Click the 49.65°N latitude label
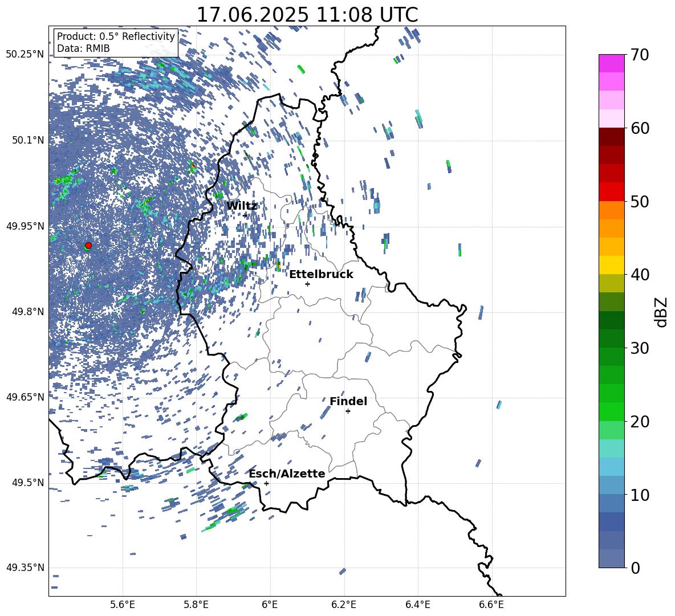Image resolution: width=675 pixels, height=616 pixels. [25, 397]
